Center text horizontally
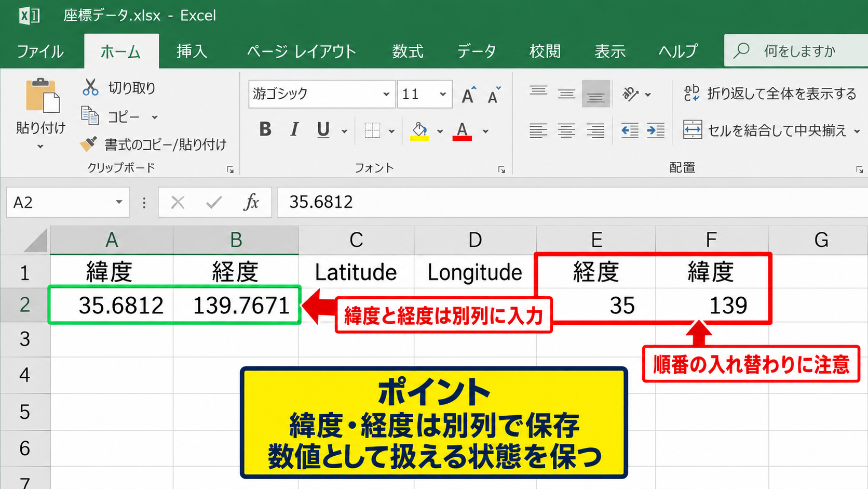The width and height of the screenshot is (868, 489). 566,130
